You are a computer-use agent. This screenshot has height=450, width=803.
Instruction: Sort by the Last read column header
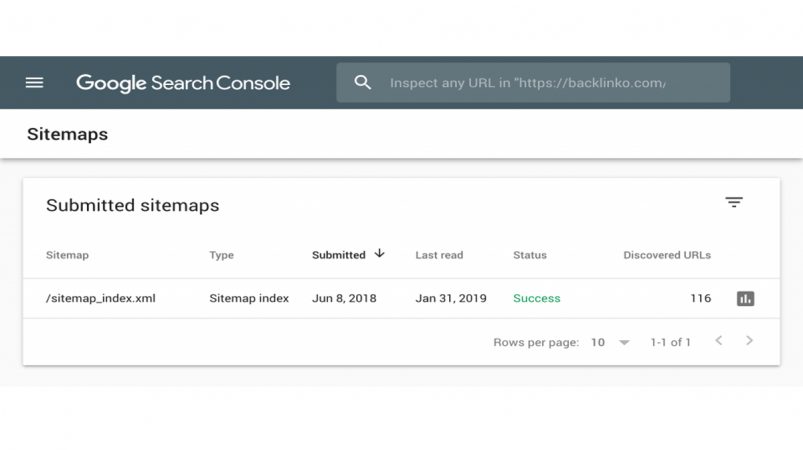point(439,255)
